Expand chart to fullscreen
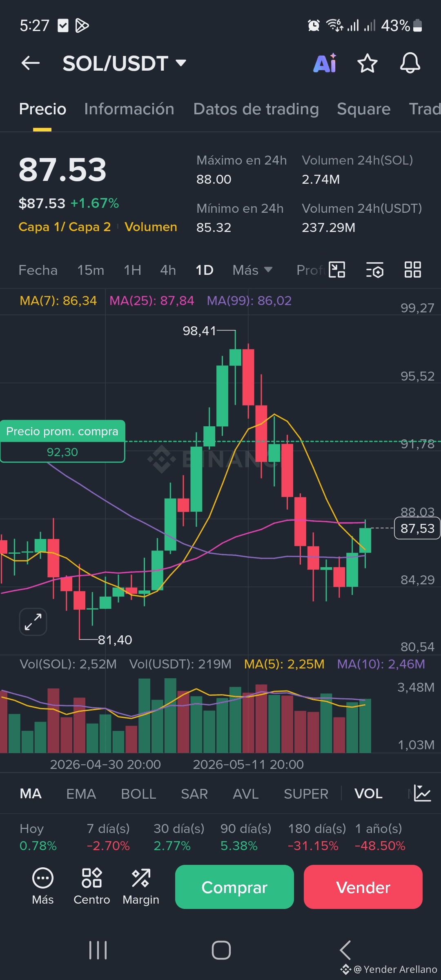This screenshot has width=441, height=980. click(x=33, y=622)
